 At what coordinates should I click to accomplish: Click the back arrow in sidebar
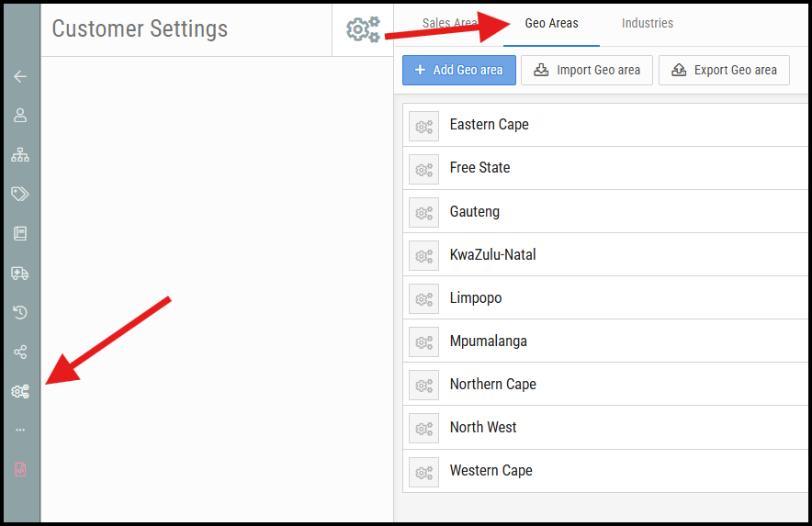(20, 76)
